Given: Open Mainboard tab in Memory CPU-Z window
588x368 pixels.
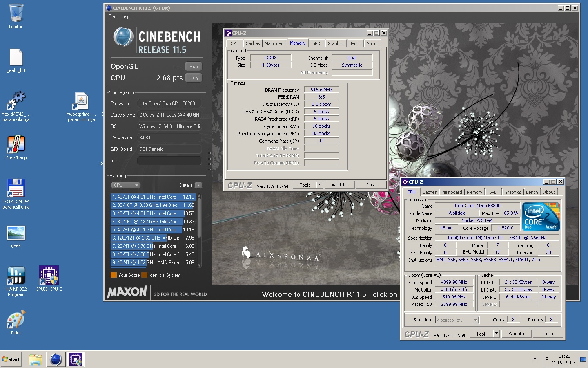Looking at the screenshot, I should pos(275,43).
